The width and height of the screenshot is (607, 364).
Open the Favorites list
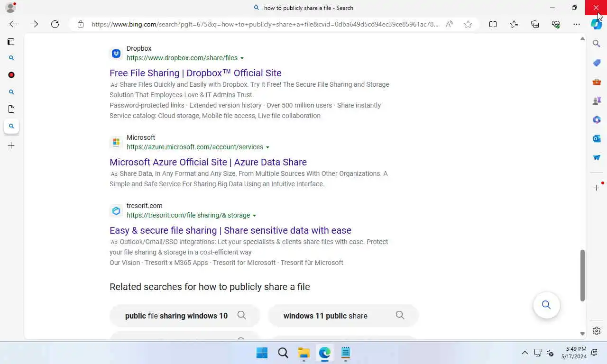pyautogui.click(x=514, y=24)
